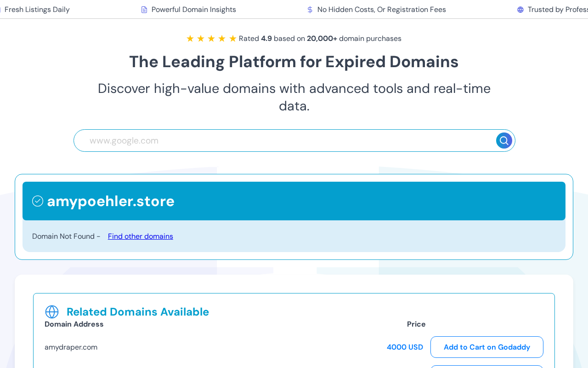Select the amydraper.com domain entry
This screenshot has width=588, height=368.
(71, 347)
